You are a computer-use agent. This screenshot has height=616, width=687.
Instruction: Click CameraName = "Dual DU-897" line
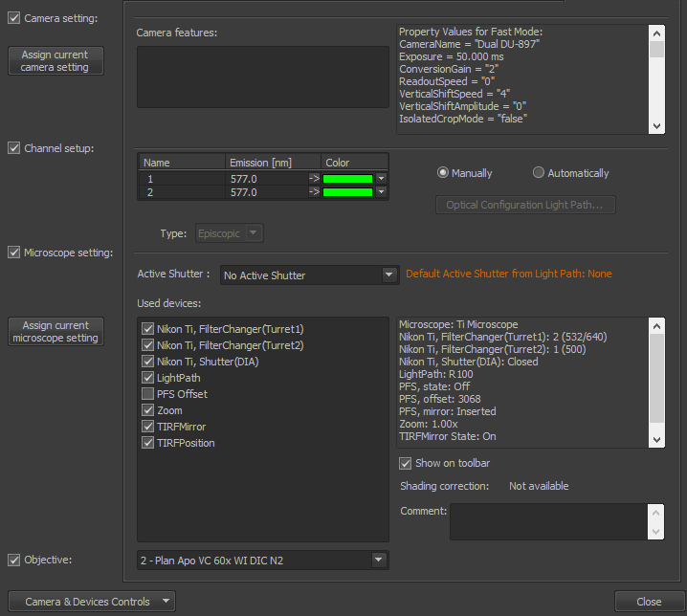(x=469, y=44)
